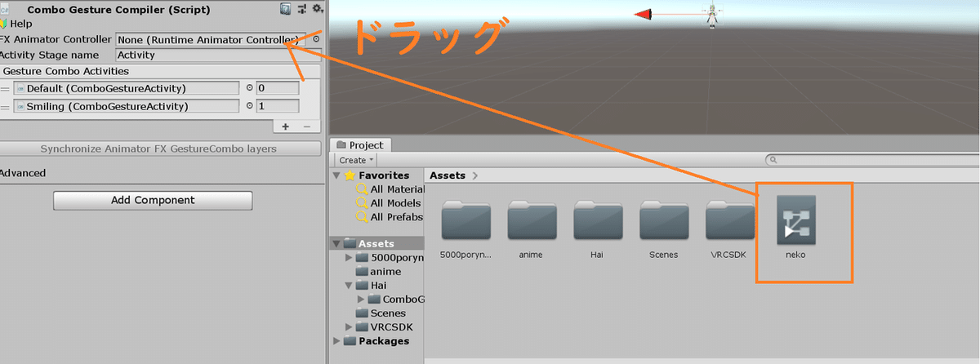Expand the ComboG subfolder tree arrow
Screen dimensions: 980x364
(360, 300)
